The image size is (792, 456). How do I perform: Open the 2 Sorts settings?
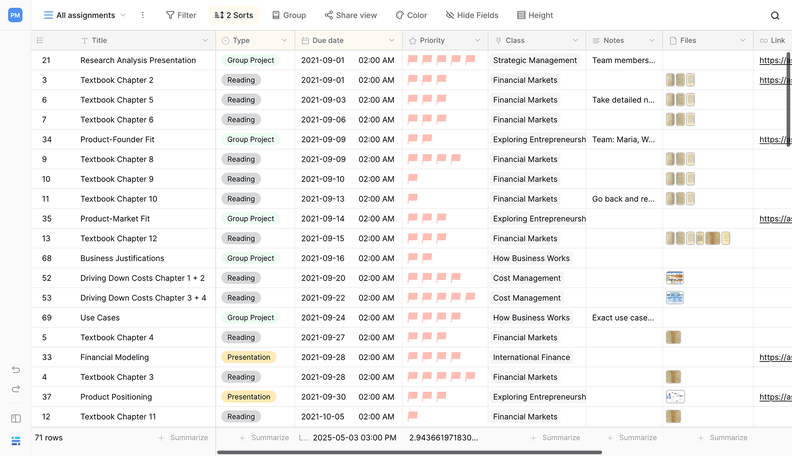[234, 16]
